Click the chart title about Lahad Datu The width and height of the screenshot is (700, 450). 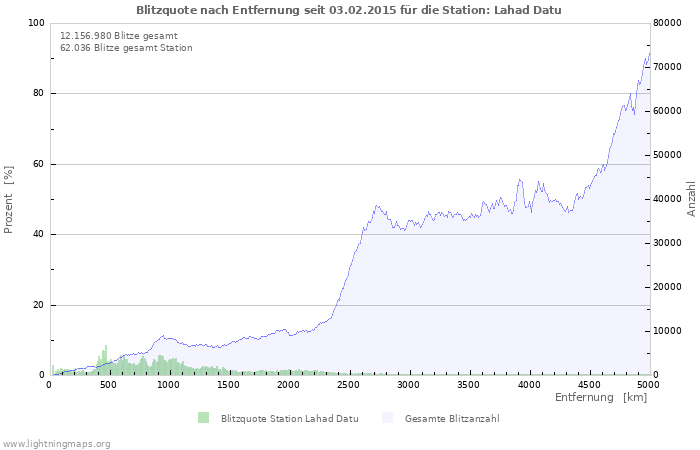tap(349, 10)
